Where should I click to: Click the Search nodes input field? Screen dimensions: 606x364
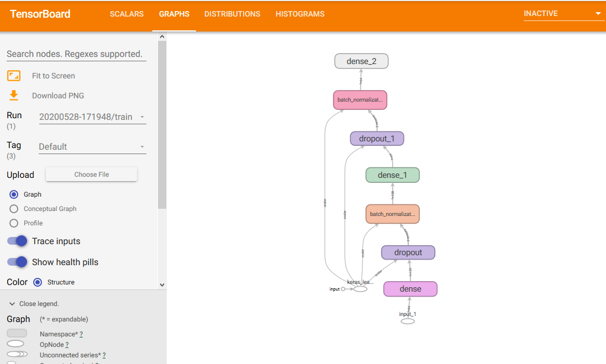(x=76, y=54)
